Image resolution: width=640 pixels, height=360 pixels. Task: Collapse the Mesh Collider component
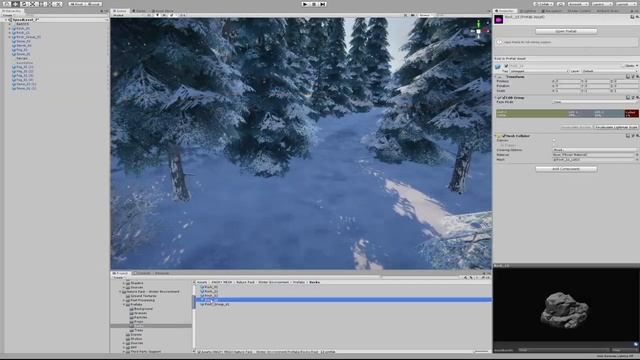coord(495,136)
